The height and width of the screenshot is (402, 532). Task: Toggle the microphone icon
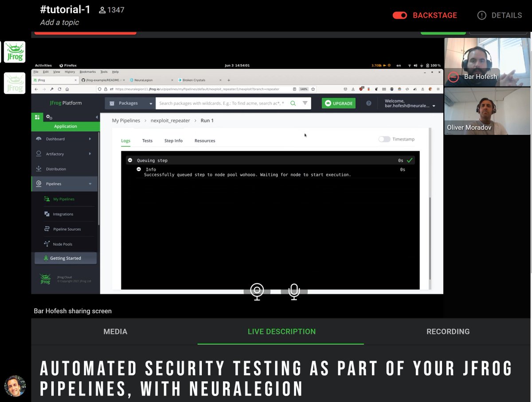[x=293, y=292]
